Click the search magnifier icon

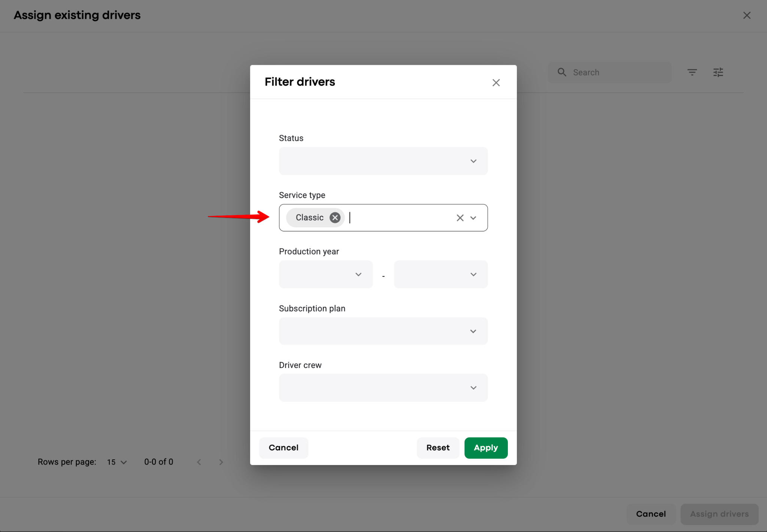click(562, 72)
